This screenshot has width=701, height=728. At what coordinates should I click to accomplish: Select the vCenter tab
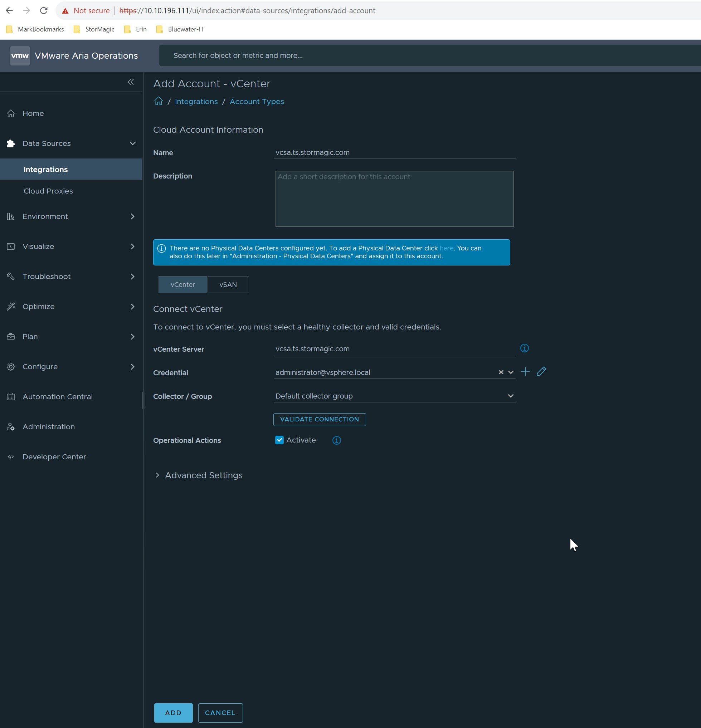183,284
